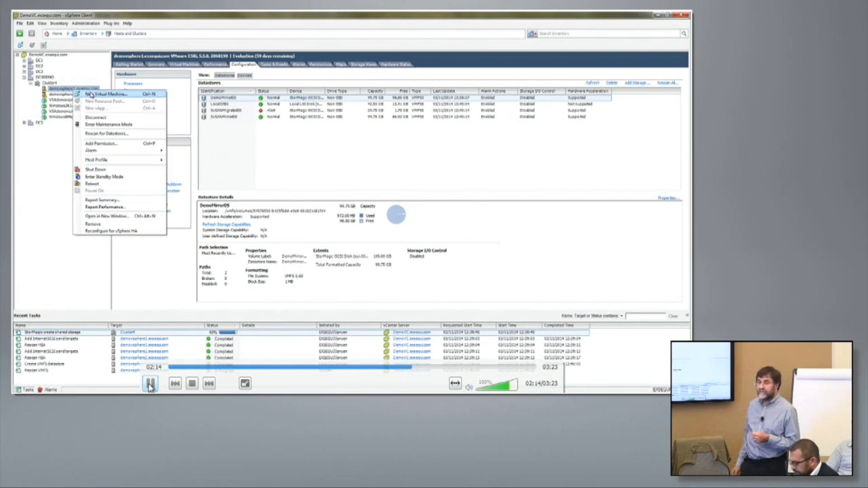Click the new virtual machine toolbar icon
Screen dimensions: 868x488
click(20, 45)
